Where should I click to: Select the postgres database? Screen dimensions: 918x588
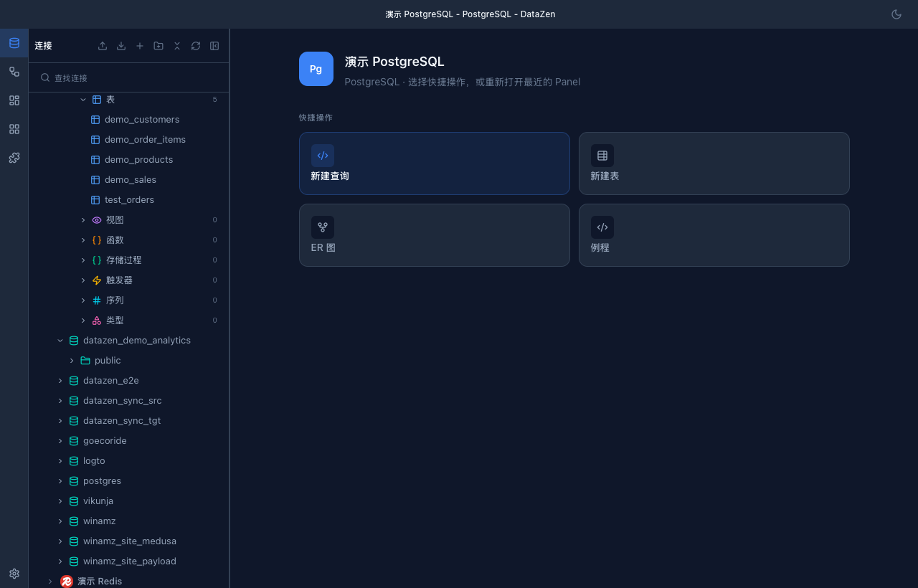(x=129, y=481)
